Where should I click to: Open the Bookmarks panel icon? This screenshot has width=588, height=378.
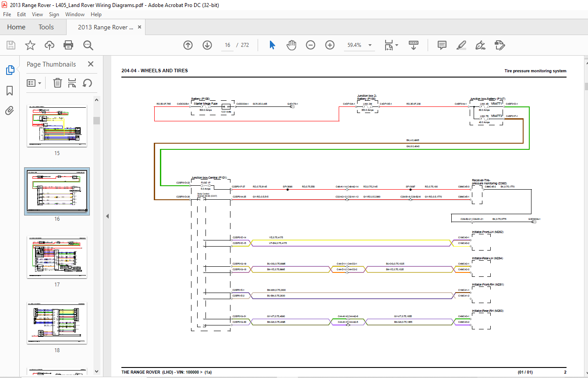pos(10,91)
